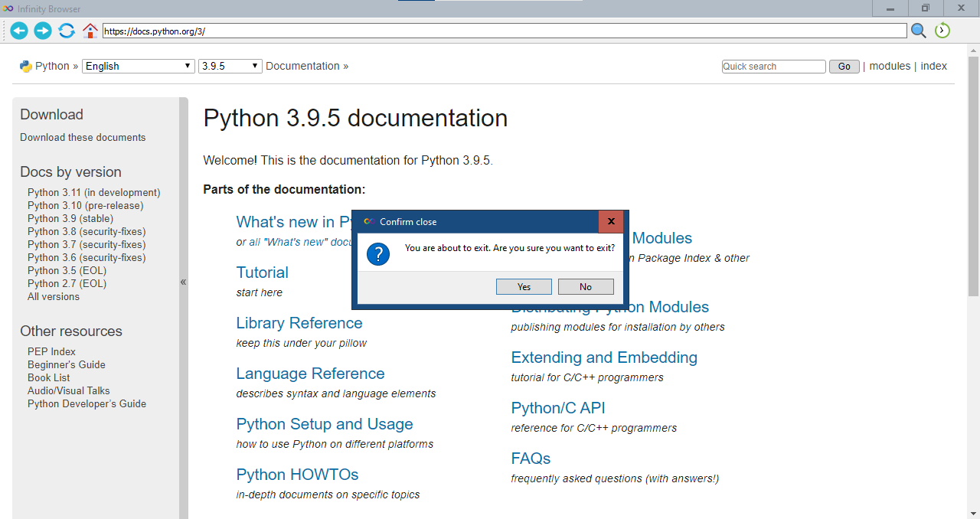
Task: Click the page vertical scrollbar thumb
Action: click(973, 175)
